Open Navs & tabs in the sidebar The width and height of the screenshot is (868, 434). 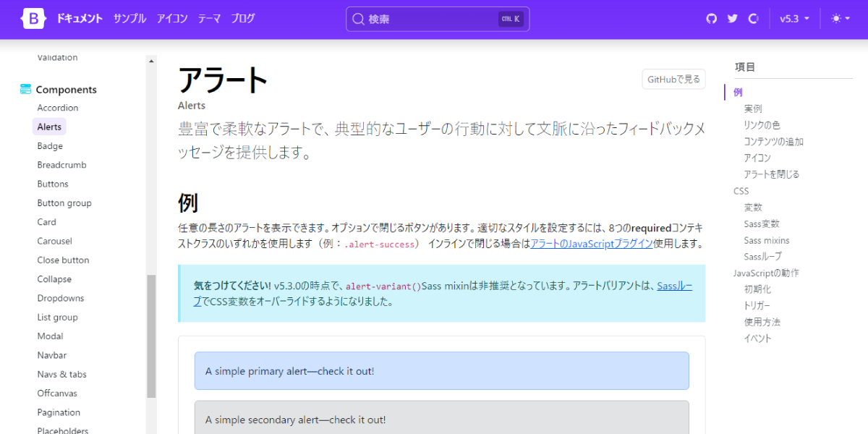pyautogui.click(x=61, y=374)
